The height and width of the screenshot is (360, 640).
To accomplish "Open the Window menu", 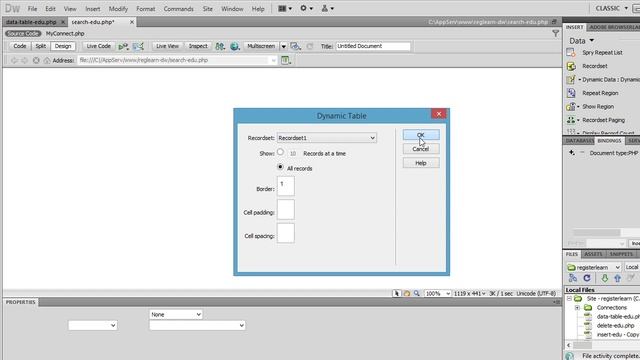I will (x=232, y=9).
